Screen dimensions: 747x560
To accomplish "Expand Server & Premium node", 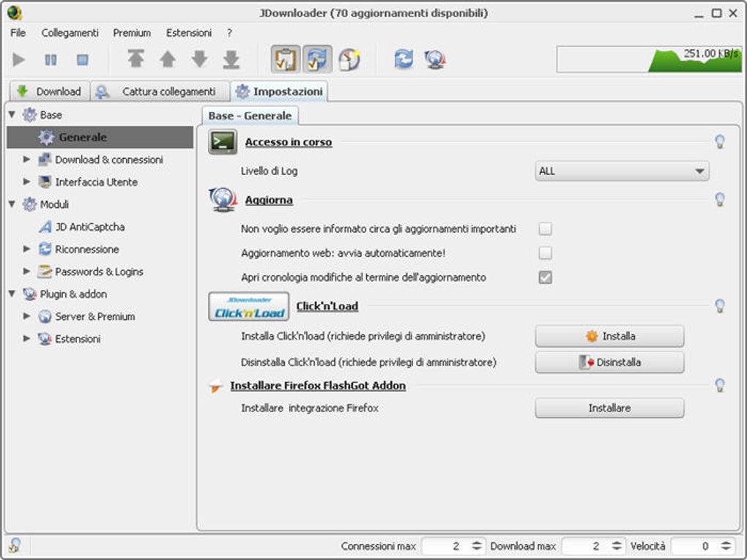I will coord(26,316).
